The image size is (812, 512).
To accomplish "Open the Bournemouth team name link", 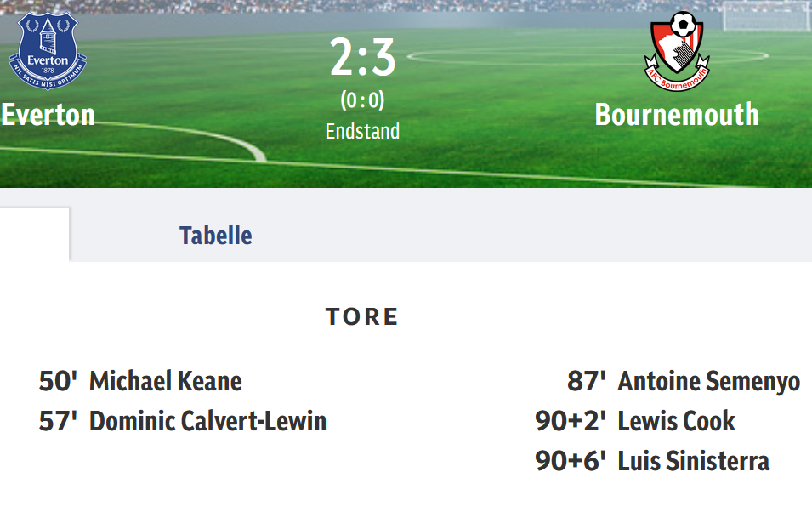I will [677, 114].
